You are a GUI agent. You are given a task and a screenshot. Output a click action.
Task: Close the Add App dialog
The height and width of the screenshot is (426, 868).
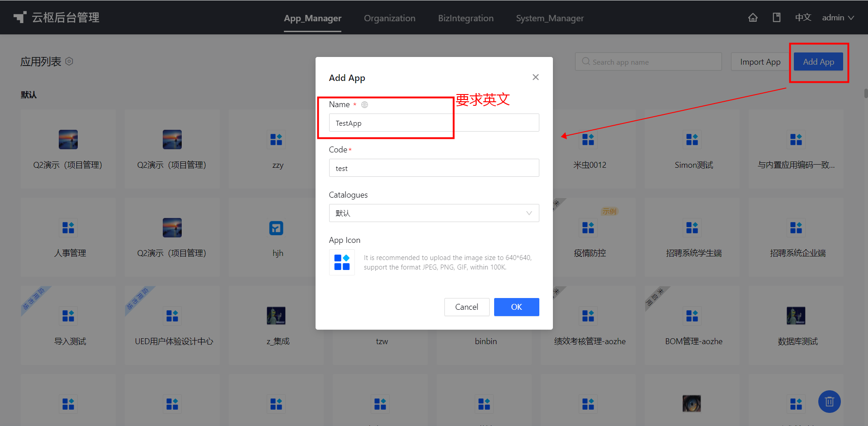(x=536, y=77)
